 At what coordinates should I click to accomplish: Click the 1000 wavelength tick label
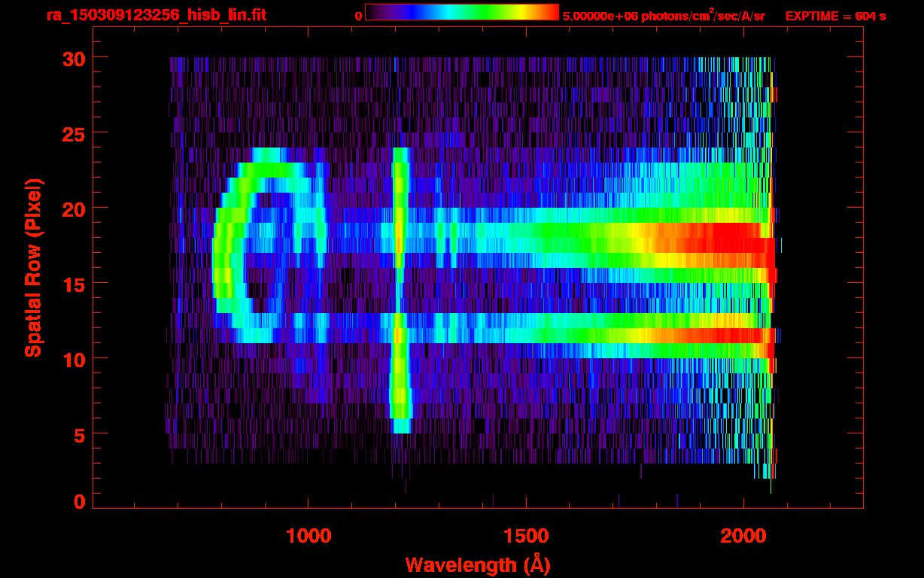click(309, 536)
